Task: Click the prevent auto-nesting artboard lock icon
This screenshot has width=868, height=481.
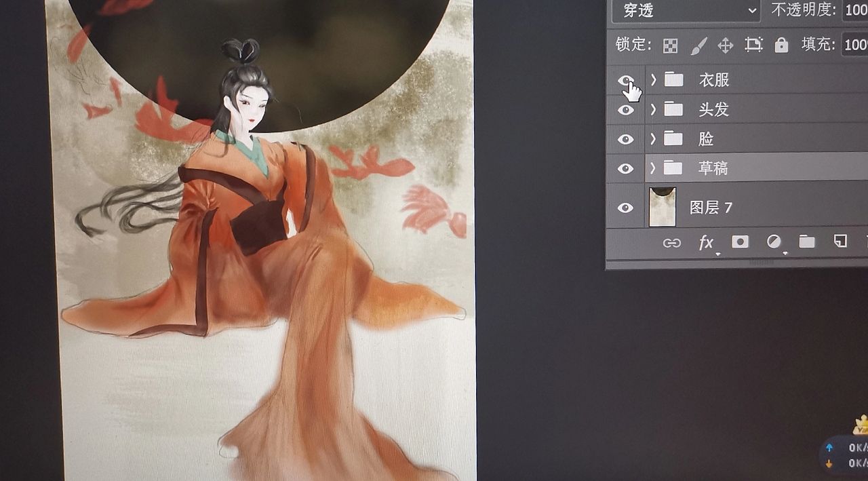Action: 754,45
